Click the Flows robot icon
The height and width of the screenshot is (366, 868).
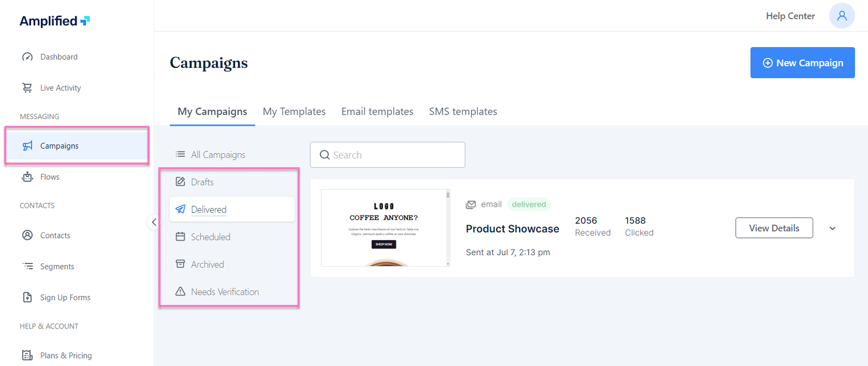coord(27,177)
